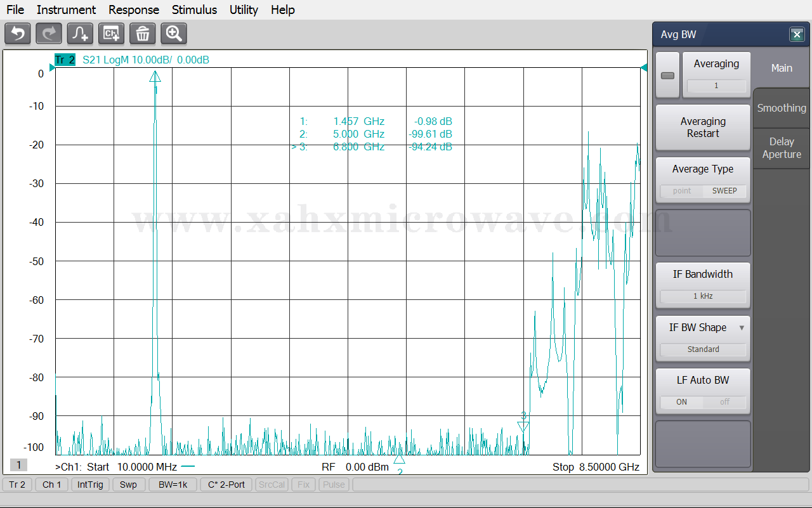Switch to the Smoothing tab

point(782,108)
